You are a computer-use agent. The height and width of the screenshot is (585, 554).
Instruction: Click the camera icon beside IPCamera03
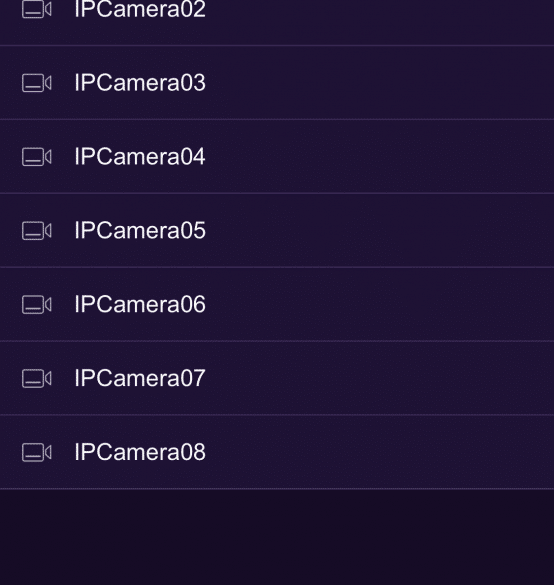pyautogui.click(x=37, y=83)
